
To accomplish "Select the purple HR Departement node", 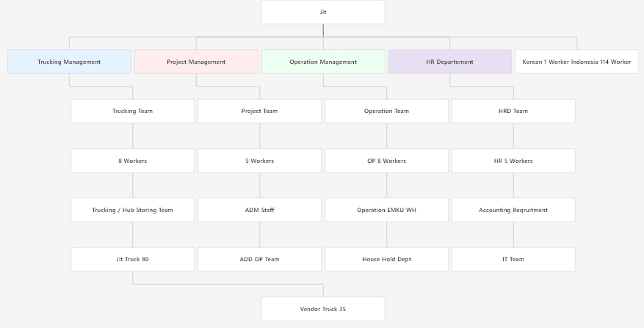I will 449,62.
